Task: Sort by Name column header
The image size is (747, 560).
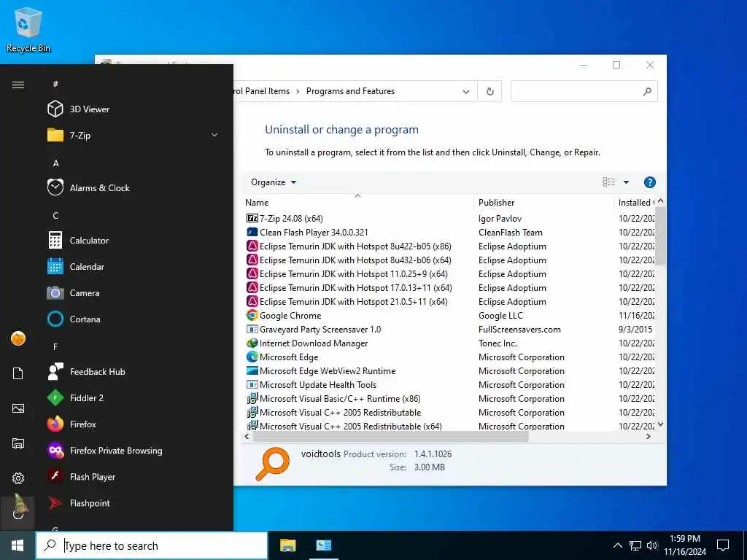Action: pyautogui.click(x=358, y=203)
